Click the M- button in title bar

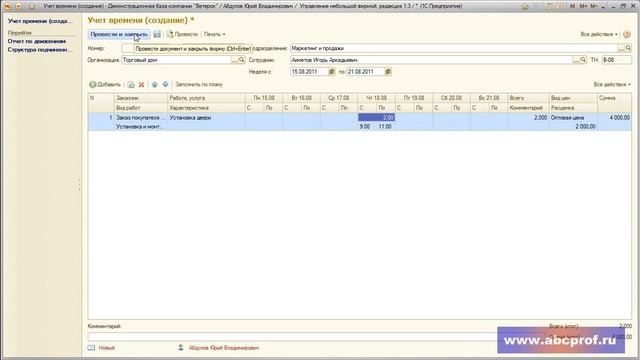593,6
